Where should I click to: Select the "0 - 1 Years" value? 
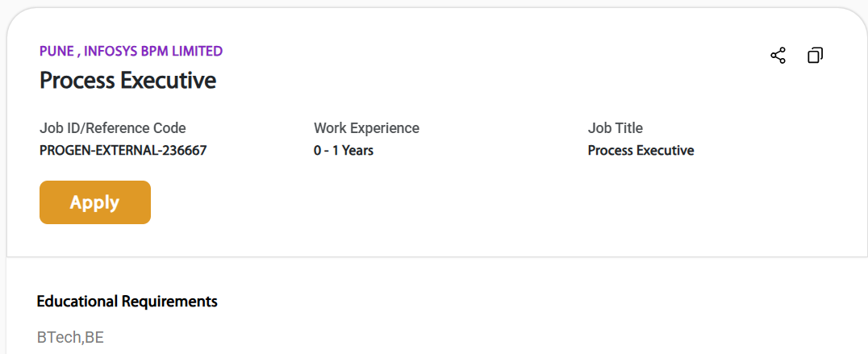[x=344, y=151]
